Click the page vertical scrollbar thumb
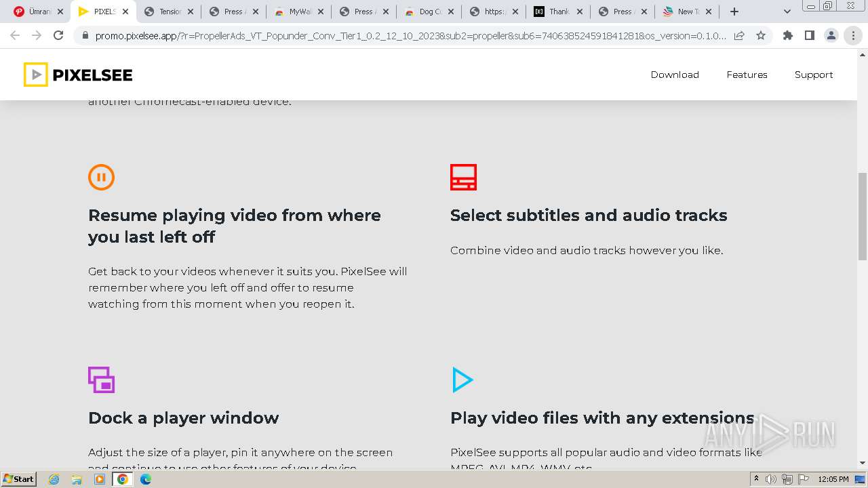The image size is (868, 488). (863, 216)
